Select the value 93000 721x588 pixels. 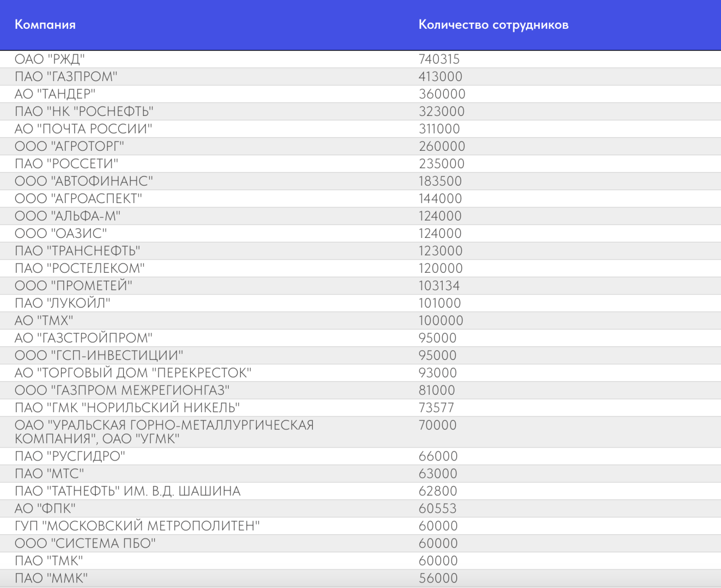pyautogui.click(x=437, y=372)
